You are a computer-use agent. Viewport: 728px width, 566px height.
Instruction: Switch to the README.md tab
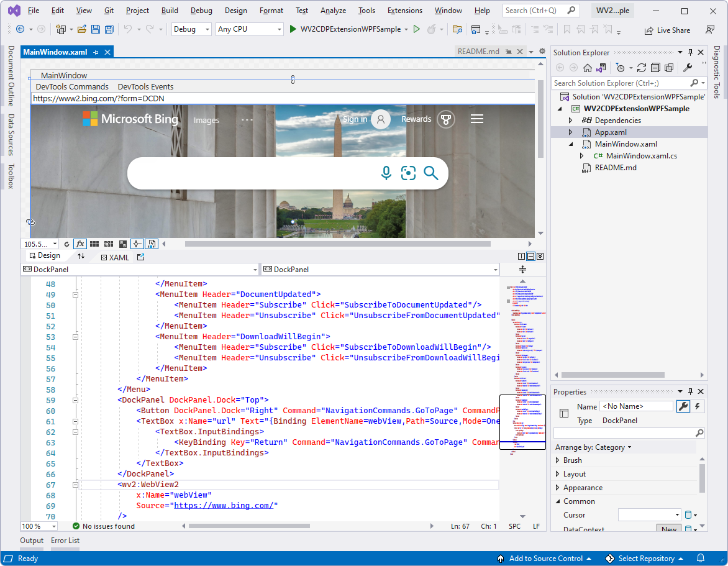[479, 51]
